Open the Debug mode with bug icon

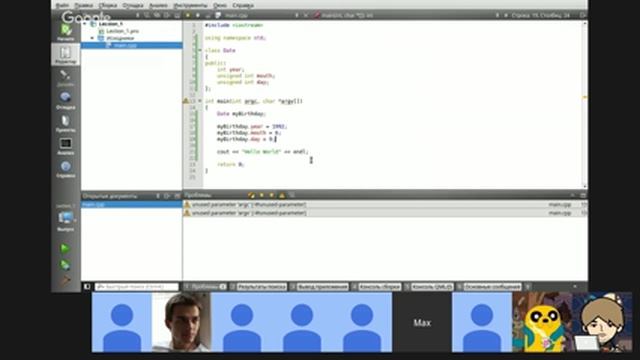pos(65,100)
